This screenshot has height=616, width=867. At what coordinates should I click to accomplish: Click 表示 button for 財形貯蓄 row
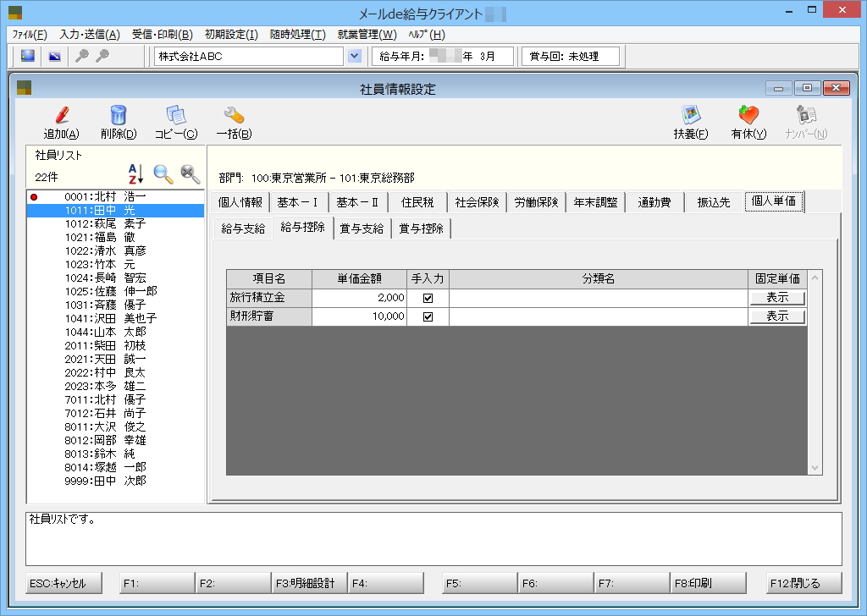777,316
